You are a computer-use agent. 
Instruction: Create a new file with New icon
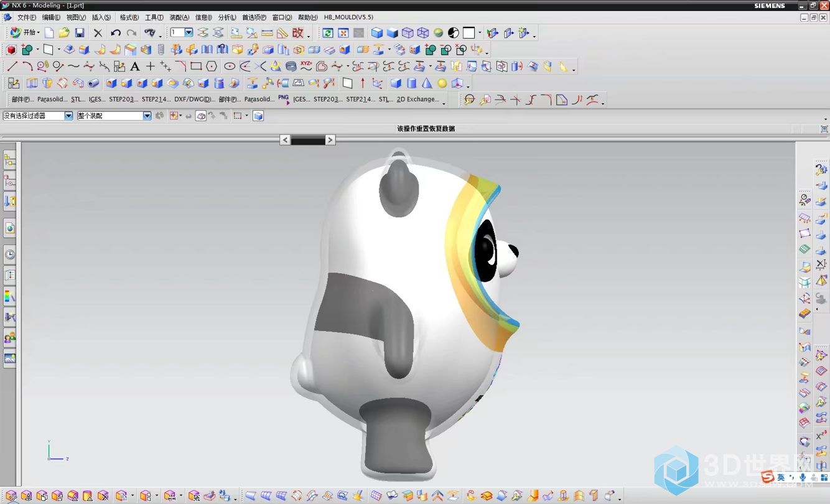click(49, 33)
